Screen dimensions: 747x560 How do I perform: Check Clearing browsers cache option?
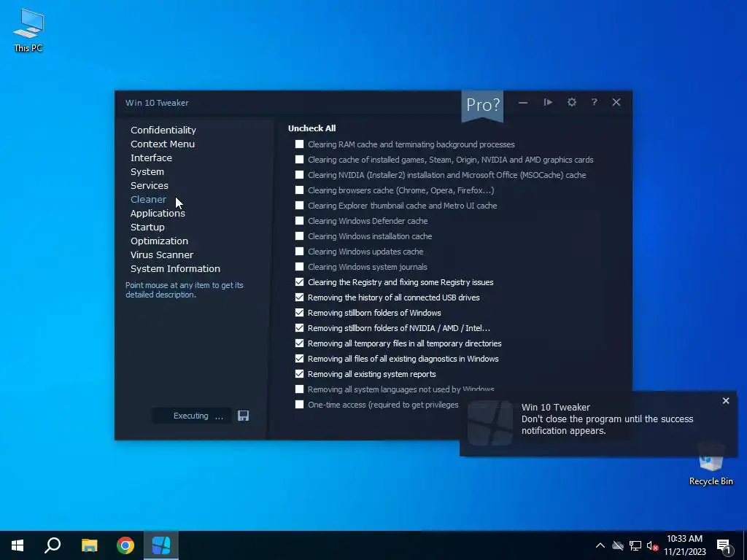coord(299,190)
